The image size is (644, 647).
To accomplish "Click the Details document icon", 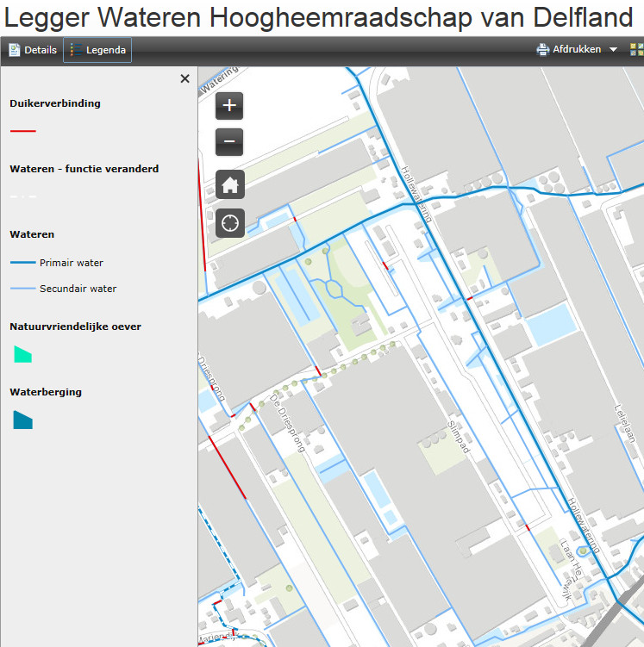I will point(15,50).
